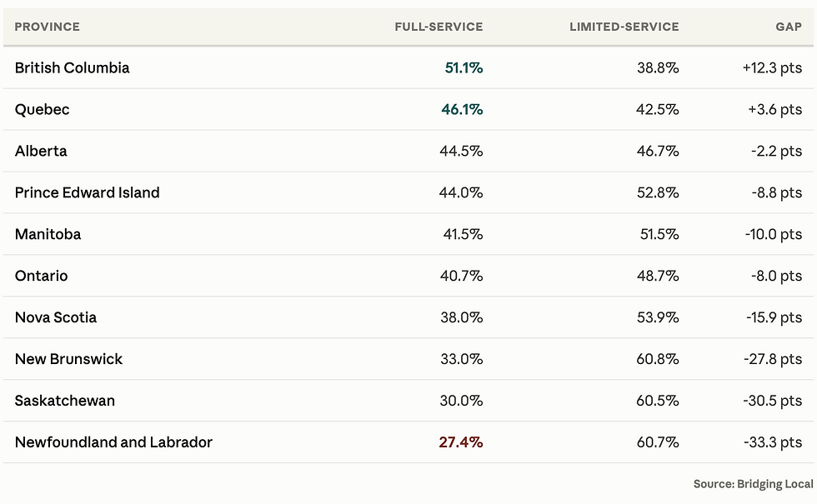The image size is (817, 504).
Task: Click the New Brunswick row label
Action: pos(68,359)
